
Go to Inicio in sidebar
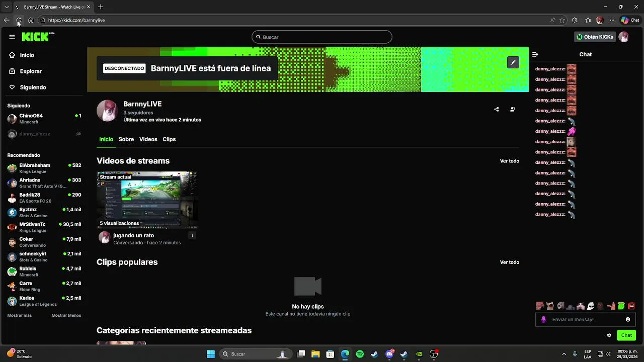pyautogui.click(x=22, y=55)
